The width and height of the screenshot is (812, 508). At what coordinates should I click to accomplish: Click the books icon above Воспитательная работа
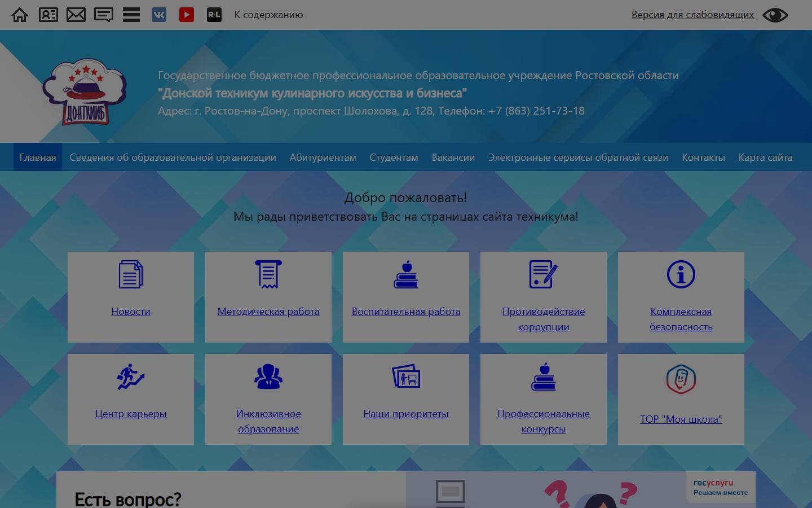[406, 274]
